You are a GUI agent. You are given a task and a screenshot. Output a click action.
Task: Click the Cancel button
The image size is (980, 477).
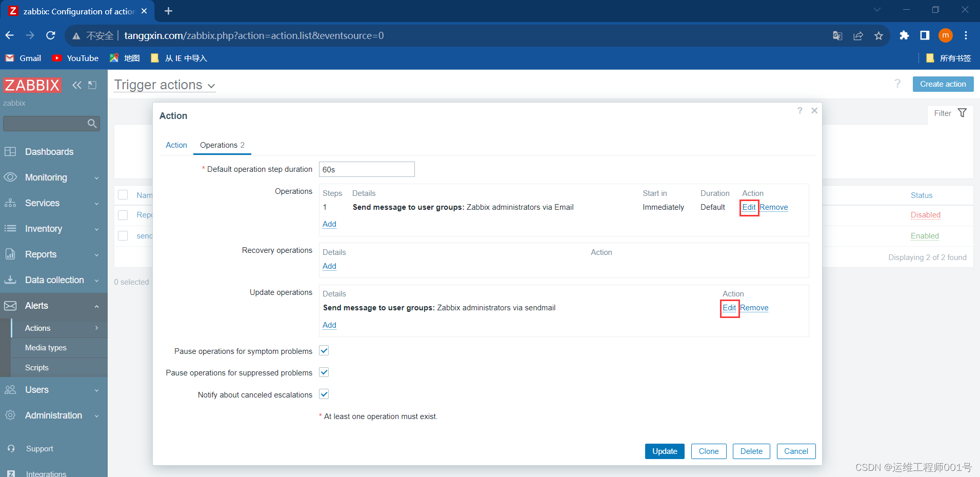[x=796, y=451]
